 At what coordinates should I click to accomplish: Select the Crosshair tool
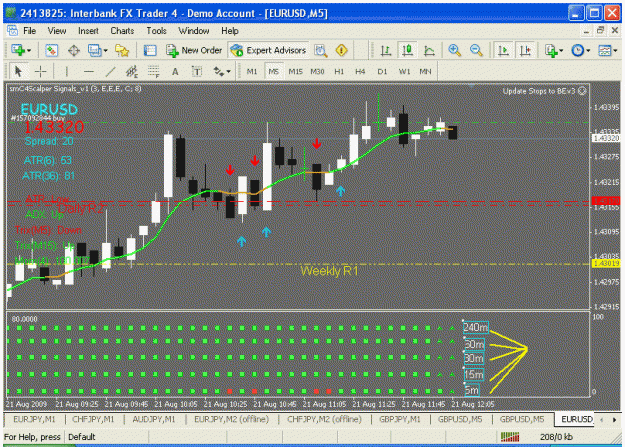pos(41,71)
